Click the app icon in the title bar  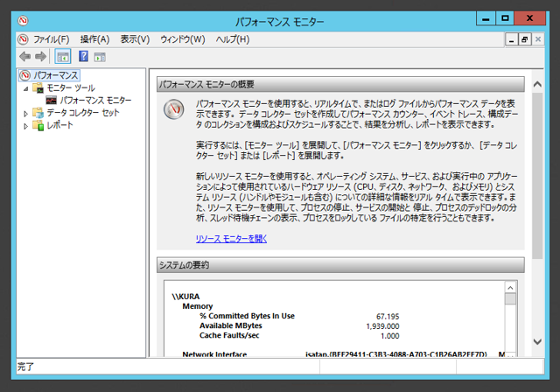coord(23,20)
